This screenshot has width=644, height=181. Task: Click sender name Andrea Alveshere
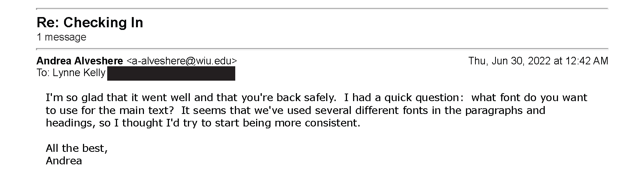(x=80, y=61)
